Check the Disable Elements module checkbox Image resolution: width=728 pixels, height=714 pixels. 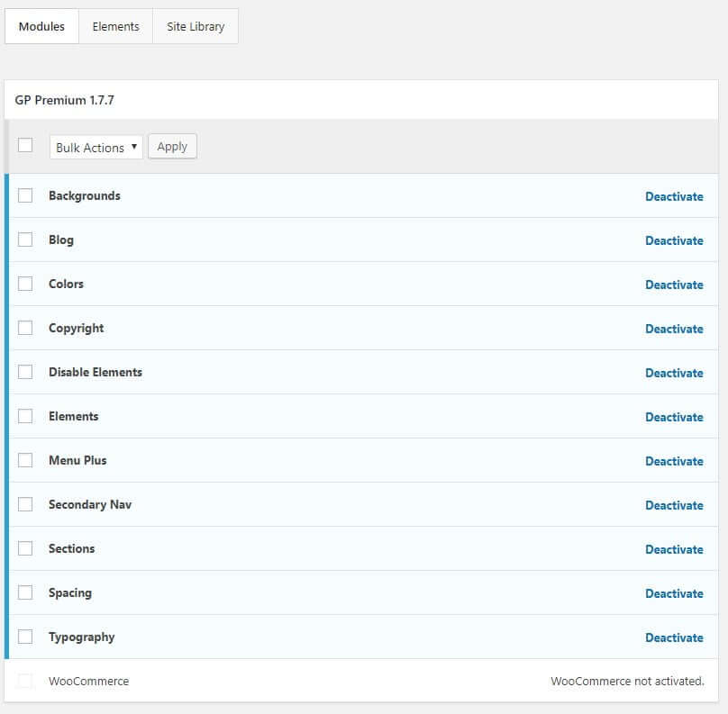(25, 372)
